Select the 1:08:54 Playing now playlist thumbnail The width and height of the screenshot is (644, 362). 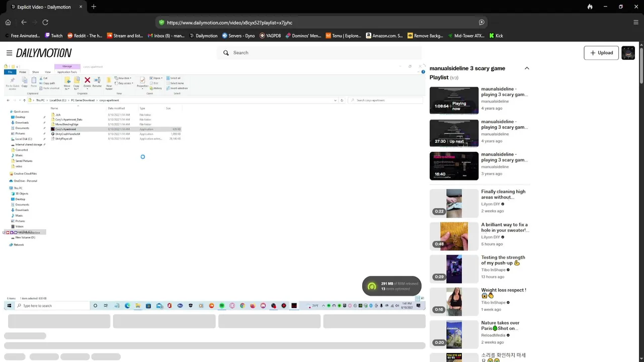pyautogui.click(x=454, y=100)
